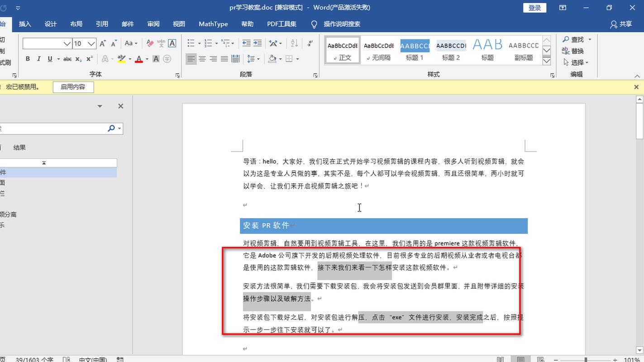Toggle show/hide paragraph marks
The height and width of the screenshot is (362, 644).
[310, 43]
